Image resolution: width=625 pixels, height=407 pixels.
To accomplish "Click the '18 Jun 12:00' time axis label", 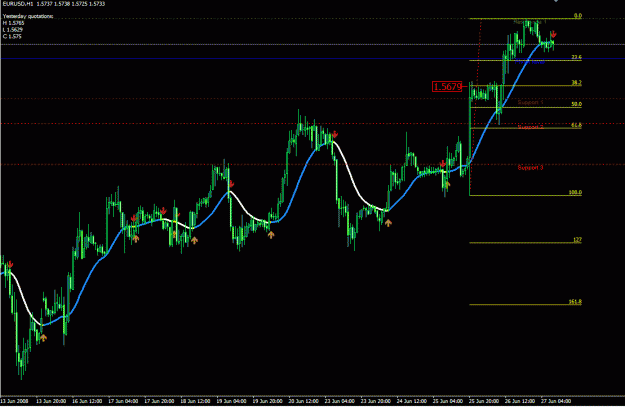I will click(x=195, y=401).
